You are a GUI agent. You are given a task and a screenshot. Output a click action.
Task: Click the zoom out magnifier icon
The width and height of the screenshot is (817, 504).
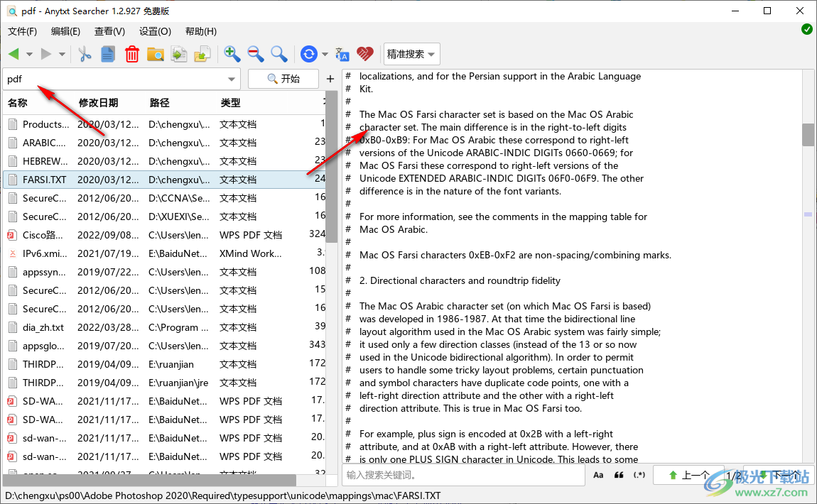[x=255, y=53]
